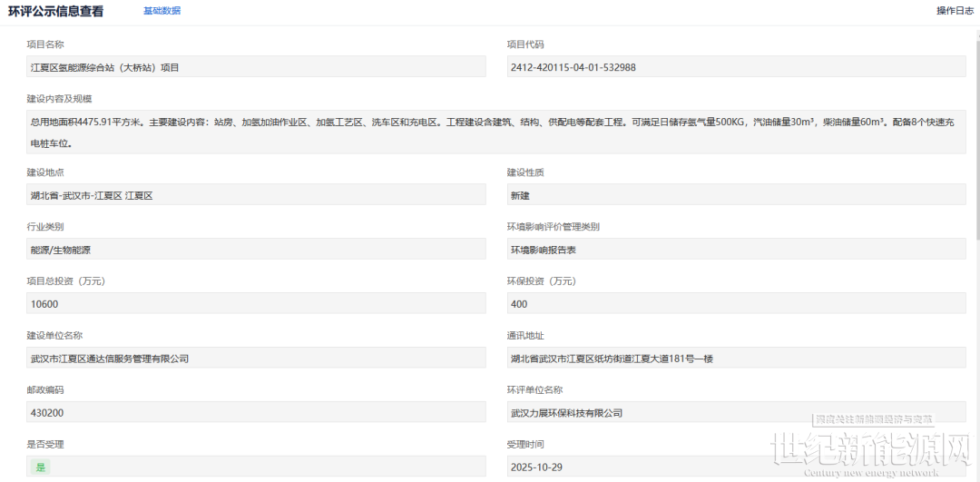Click the 项目总投资 field showing 10600

click(257, 304)
